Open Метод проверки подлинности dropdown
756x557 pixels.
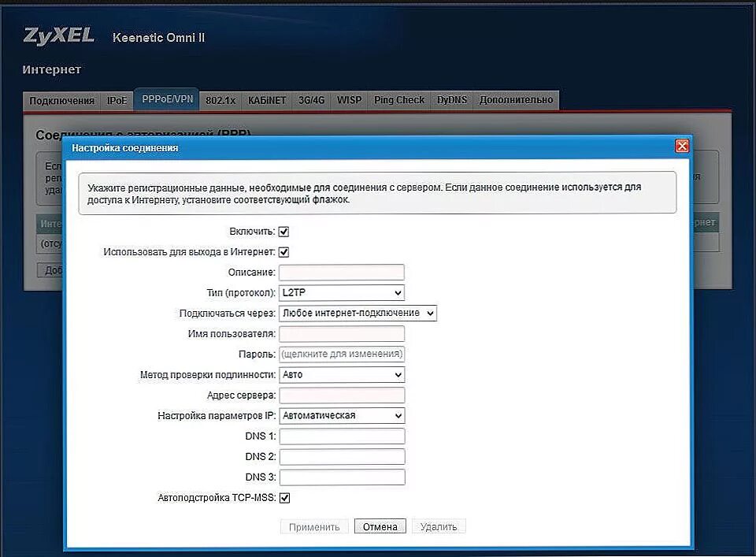342,375
